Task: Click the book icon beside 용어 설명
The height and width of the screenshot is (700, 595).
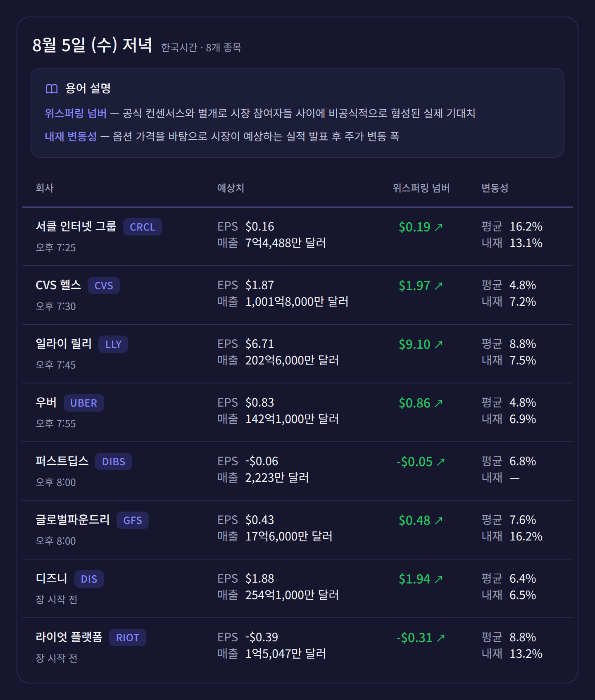Action: [52, 88]
